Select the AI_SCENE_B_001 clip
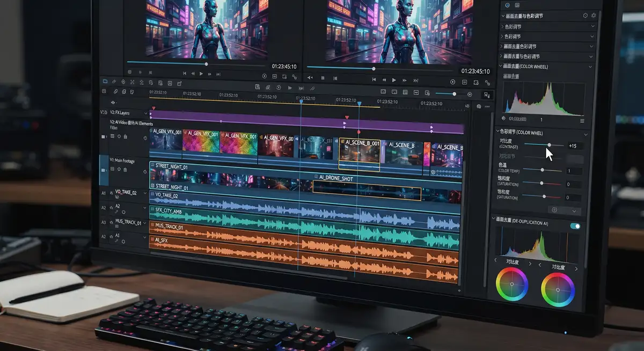 tap(360, 155)
